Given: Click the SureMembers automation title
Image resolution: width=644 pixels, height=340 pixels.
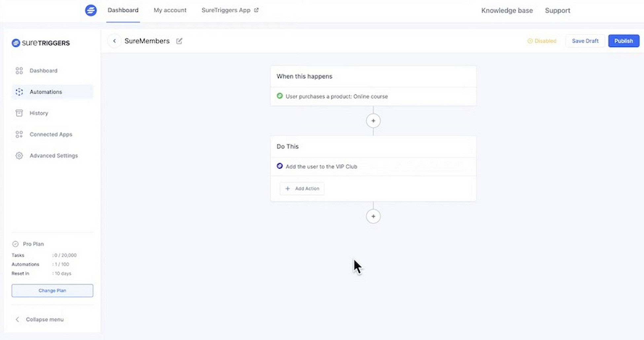Looking at the screenshot, I should tap(147, 41).
